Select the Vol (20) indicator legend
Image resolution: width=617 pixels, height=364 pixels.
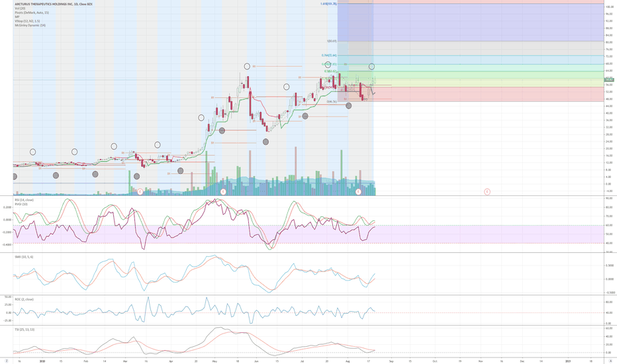(x=20, y=8)
